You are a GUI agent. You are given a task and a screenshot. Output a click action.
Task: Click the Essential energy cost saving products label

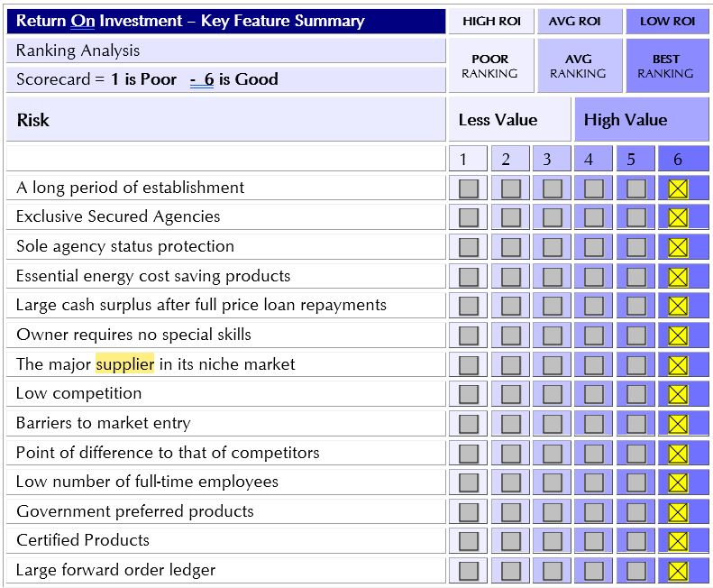pyautogui.click(x=153, y=276)
